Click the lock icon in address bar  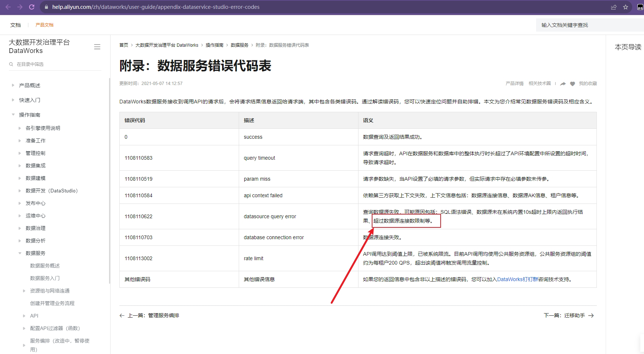tap(46, 7)
